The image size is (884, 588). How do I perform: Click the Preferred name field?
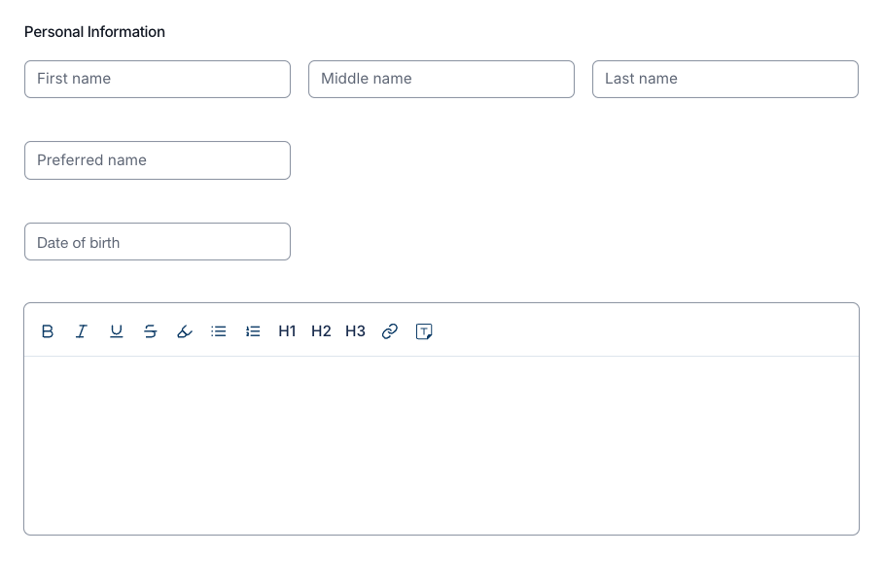coord(158,160)
